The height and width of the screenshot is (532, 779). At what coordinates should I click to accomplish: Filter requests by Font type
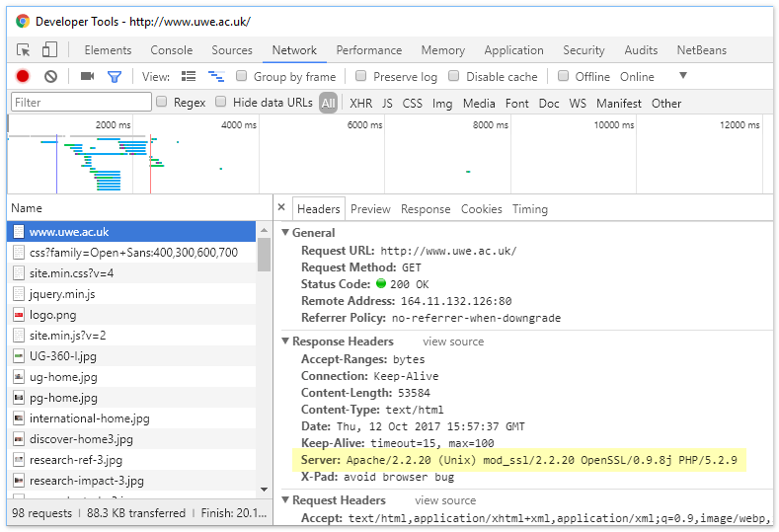pos(517,104)
